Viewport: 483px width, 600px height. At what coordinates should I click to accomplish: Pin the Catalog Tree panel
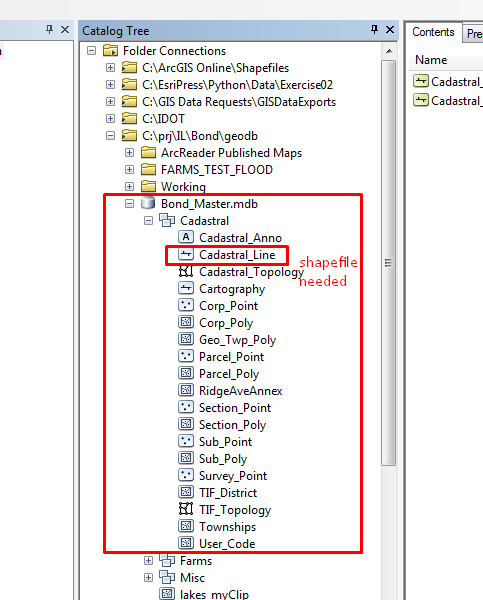(374, 29)
